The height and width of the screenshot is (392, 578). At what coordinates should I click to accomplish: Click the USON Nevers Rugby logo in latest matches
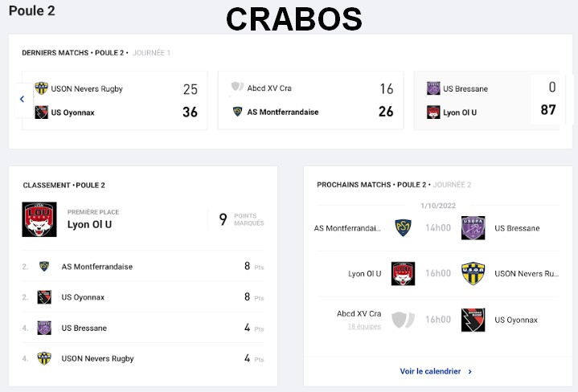pos(42,88)
